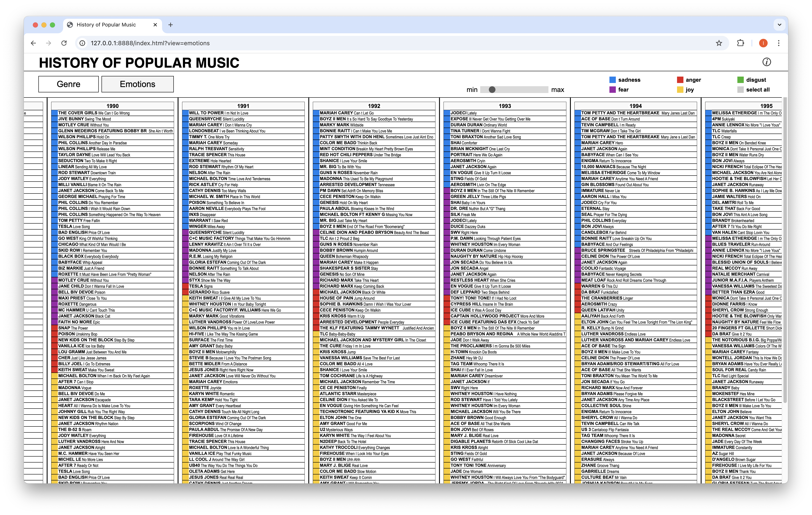812x515 pixels.
Task: Select House Of Pain Jump Around
Action: 374,298
